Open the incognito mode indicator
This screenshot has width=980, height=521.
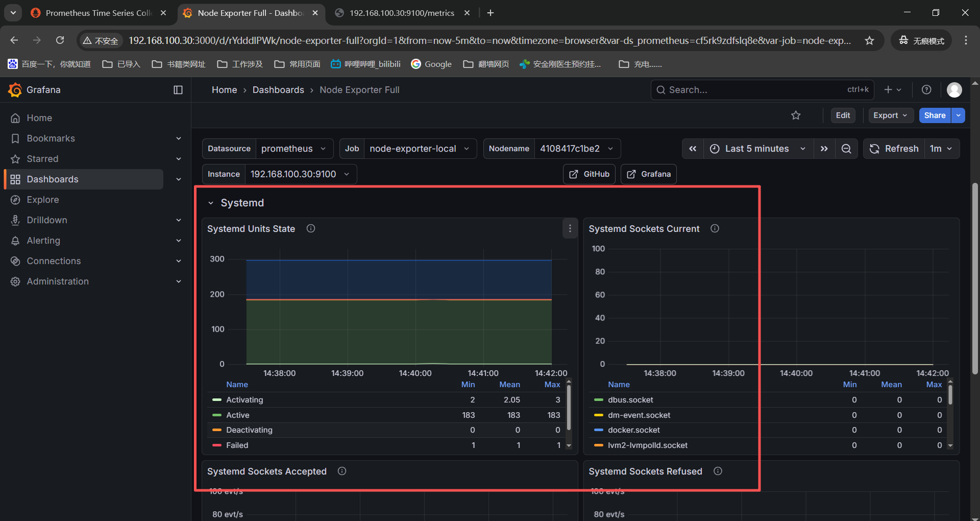922,40
